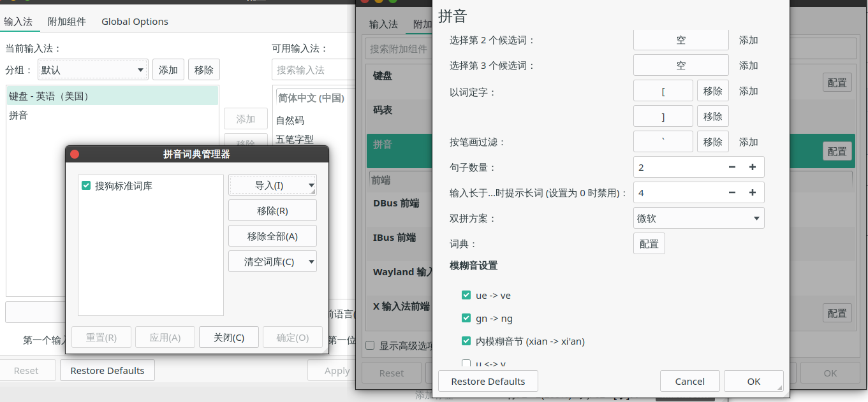This screenshot has height=402, width=868.
Task: Click 应用(A) in 拼音词典管理器
Action: (165, 337)
